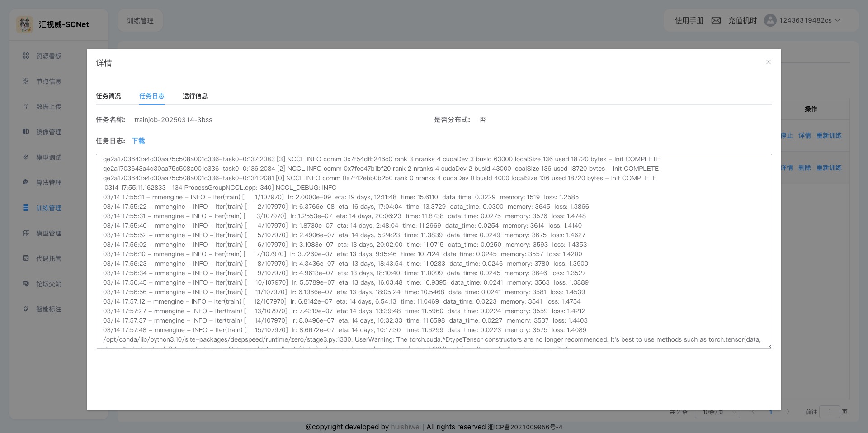Click the 数据上传 upload sidebar icon
The image size is (868, 433).
coord(26,106)
